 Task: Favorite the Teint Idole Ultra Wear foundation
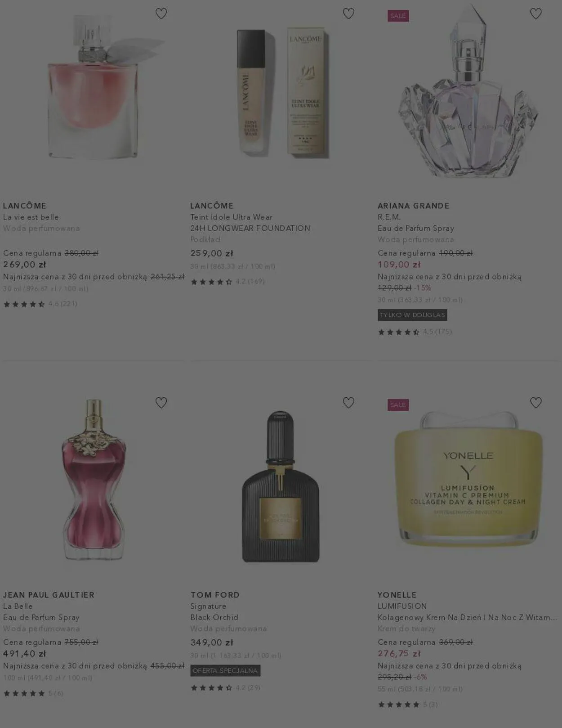click(348, 13)
